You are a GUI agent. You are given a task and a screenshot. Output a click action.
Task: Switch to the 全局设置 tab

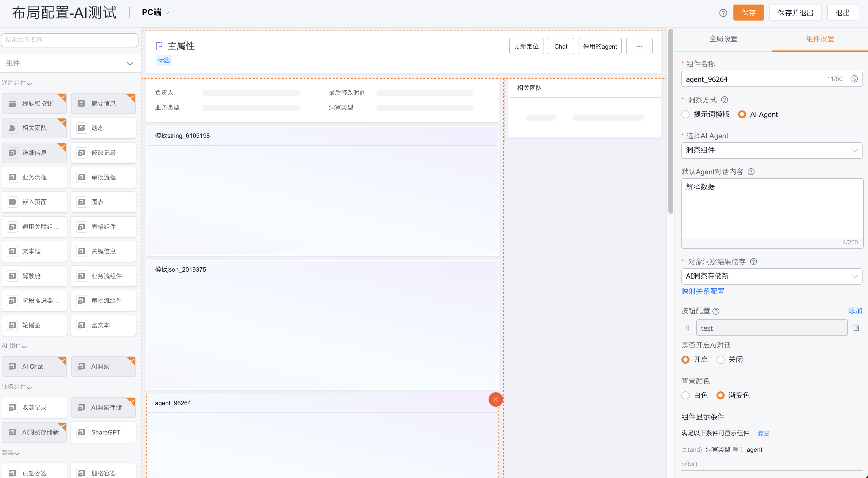[723, 39]
